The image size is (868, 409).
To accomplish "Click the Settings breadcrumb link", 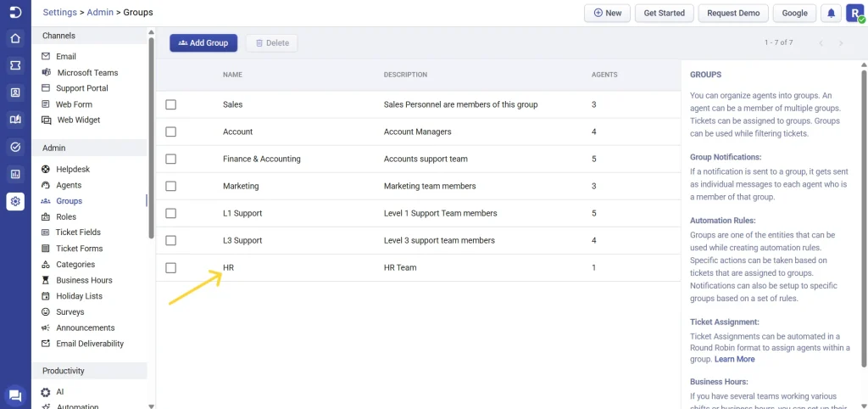I will tap(60, 12).
